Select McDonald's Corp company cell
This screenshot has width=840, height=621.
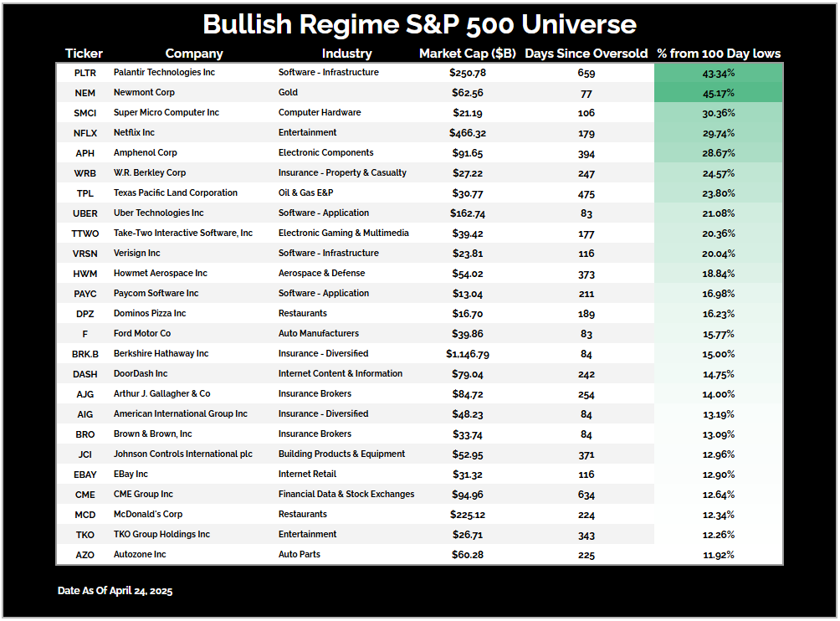click(x=147, y=515)
